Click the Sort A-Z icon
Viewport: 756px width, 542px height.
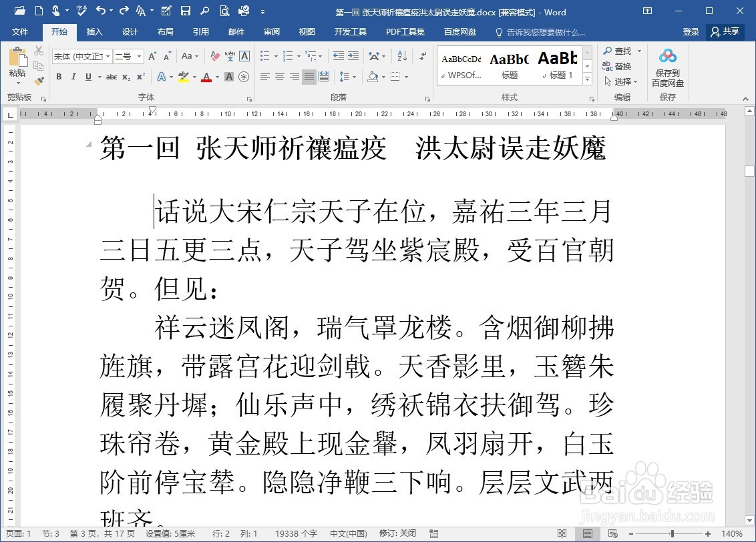click(x=402, y=56)
